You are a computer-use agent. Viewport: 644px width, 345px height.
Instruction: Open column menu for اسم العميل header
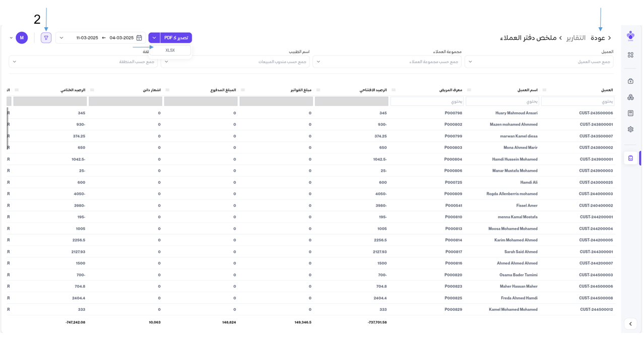coord(469,90)
